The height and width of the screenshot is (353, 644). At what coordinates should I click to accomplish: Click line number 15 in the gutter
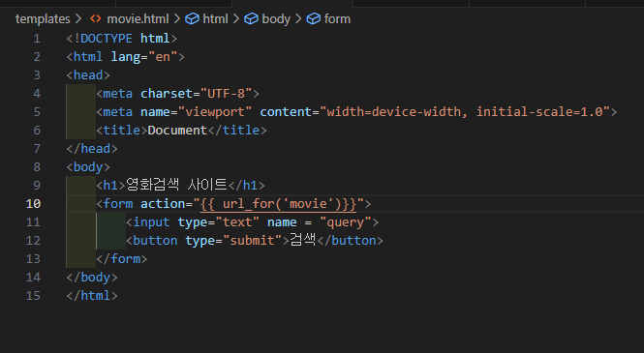click(33, 296)
